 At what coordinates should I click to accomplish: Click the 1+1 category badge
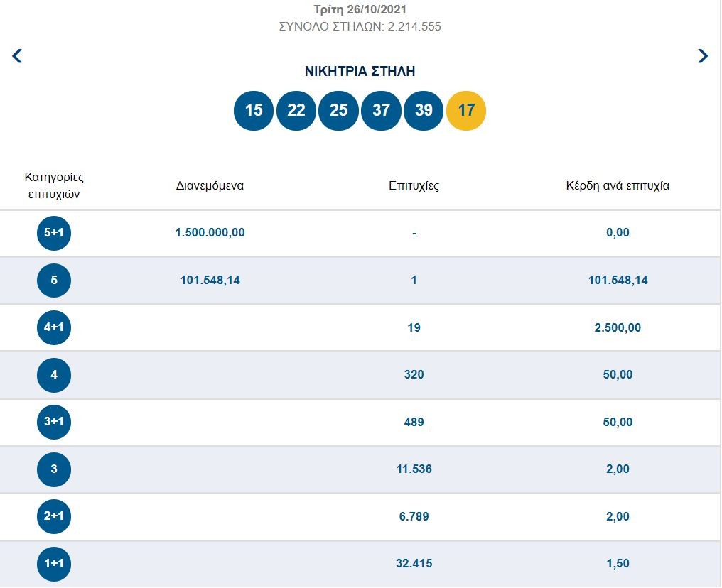pyautogui.click(x=54, y=564)
